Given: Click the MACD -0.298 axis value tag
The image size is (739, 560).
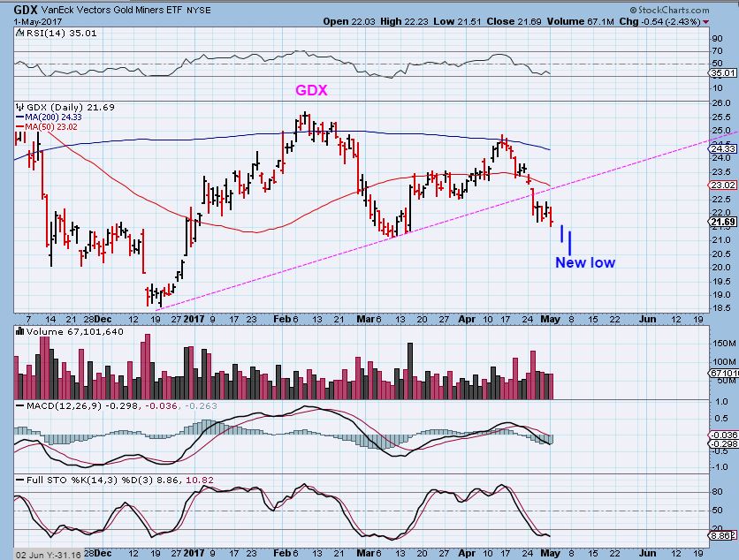Looking at the screenshot, I should [723, 443].
